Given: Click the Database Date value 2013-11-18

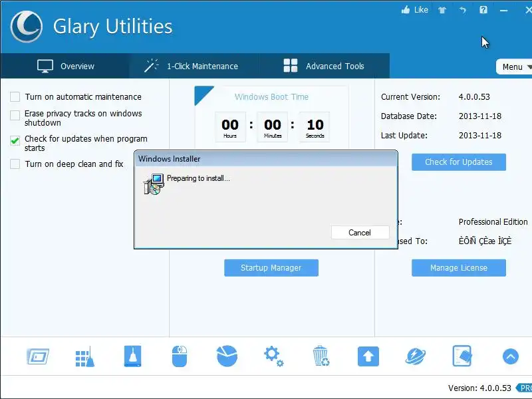Looking at the screenshot, I should click(480, 116).
